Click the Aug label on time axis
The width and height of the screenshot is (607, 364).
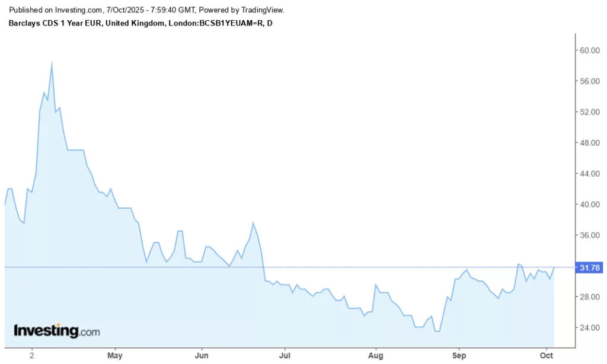pyautogui.click(x=375, y=357)
